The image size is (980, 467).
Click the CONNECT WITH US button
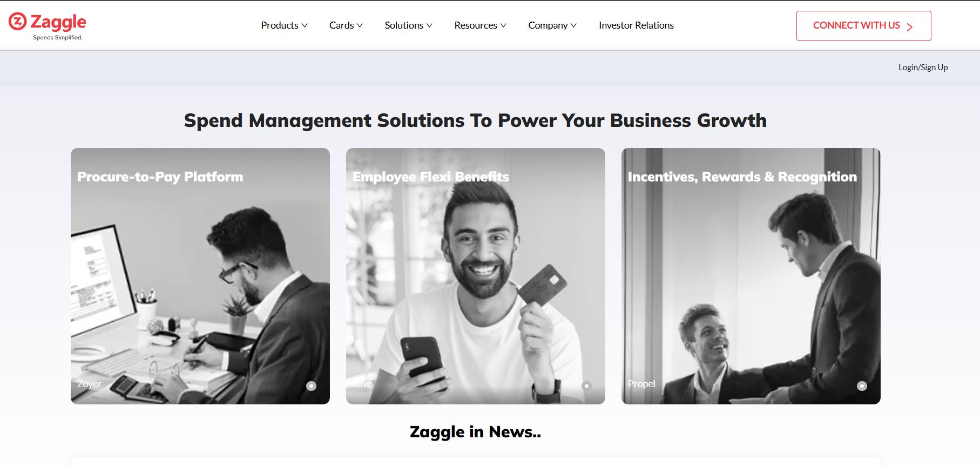point(863,26)
